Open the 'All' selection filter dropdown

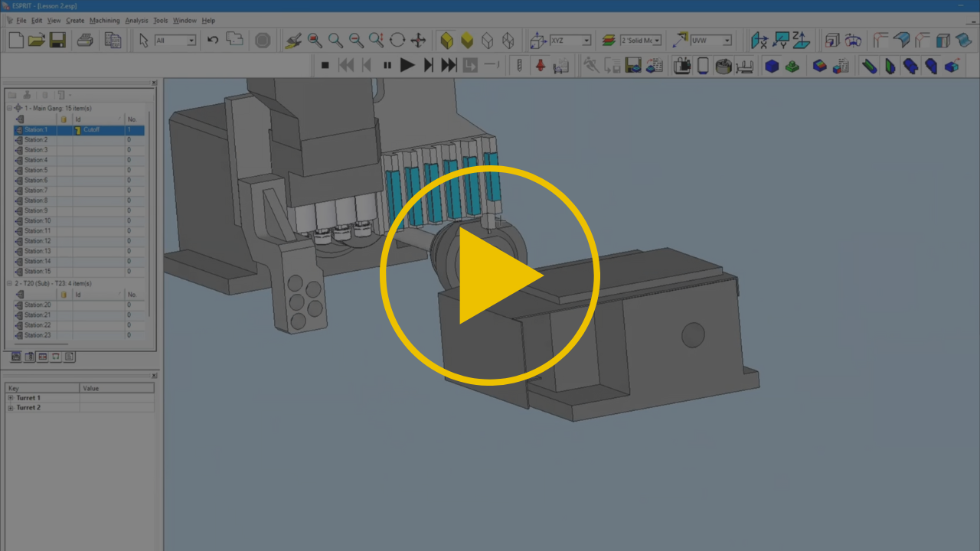[x=175, y=41]
